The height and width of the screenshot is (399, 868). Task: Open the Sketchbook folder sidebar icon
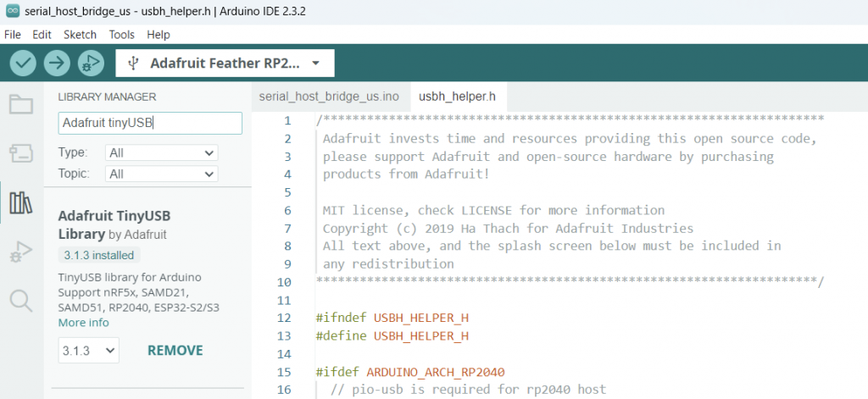pos(21,104)
